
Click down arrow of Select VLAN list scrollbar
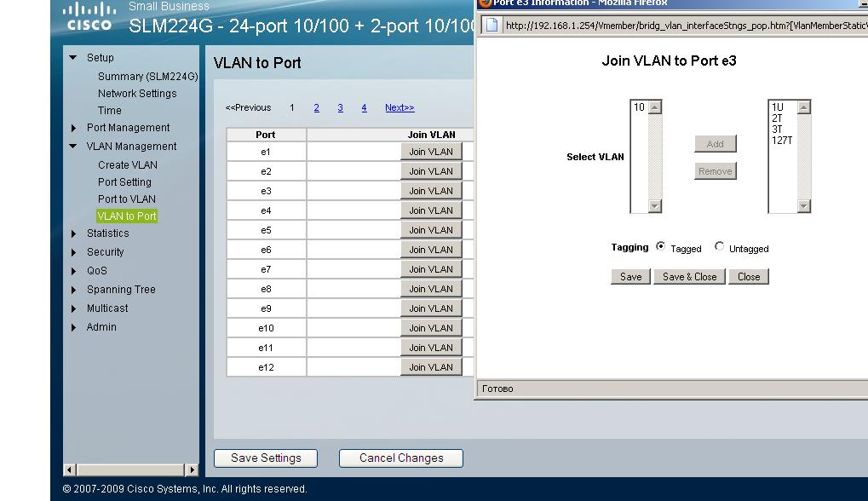[x=655, y=206]
